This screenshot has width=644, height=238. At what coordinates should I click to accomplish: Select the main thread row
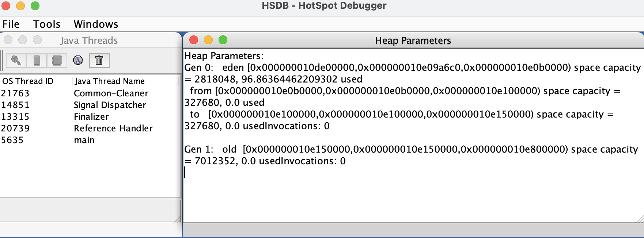[x=90, y=140]
